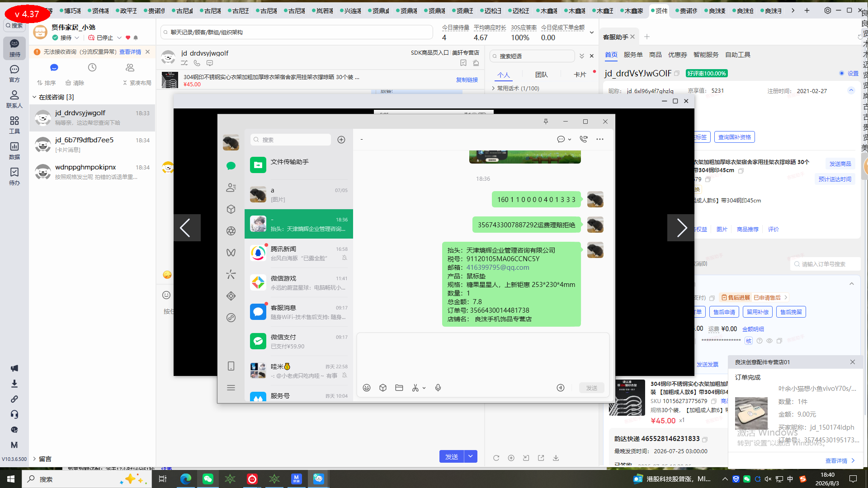868x488 pixels.
Task: Open WeChat from the Windows taskbar
Action: [x=208, y=479]
